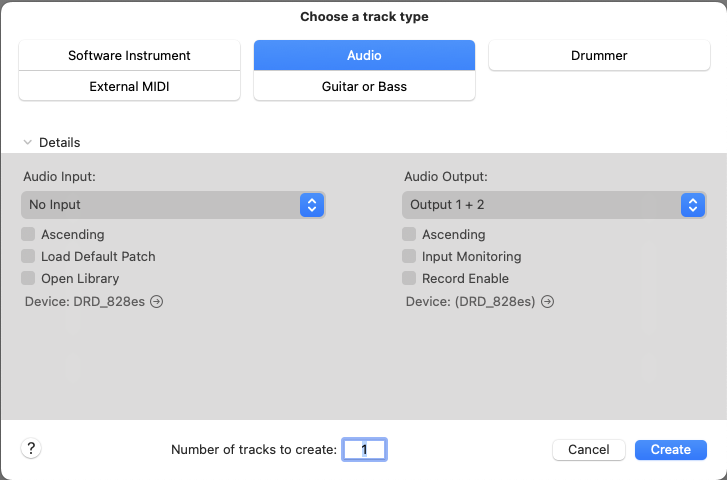Image resolution: width=727 pixels, height=480 pixels.
Task: Collapse the Details disclosure triangle
Action: (28, 143)
